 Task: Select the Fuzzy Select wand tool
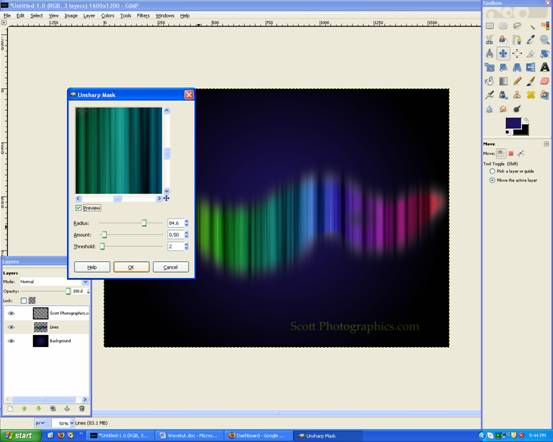pyautogui.click(x=531, y=26)
